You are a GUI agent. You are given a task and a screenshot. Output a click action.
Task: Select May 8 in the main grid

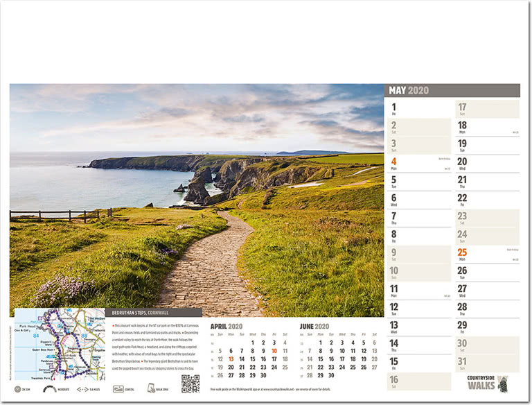point(419,236)
